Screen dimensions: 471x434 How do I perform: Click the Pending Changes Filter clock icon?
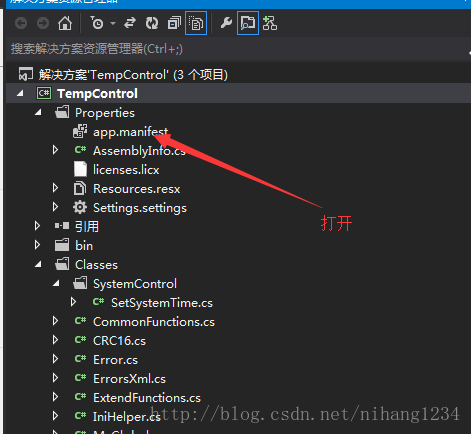pos(97,23)
